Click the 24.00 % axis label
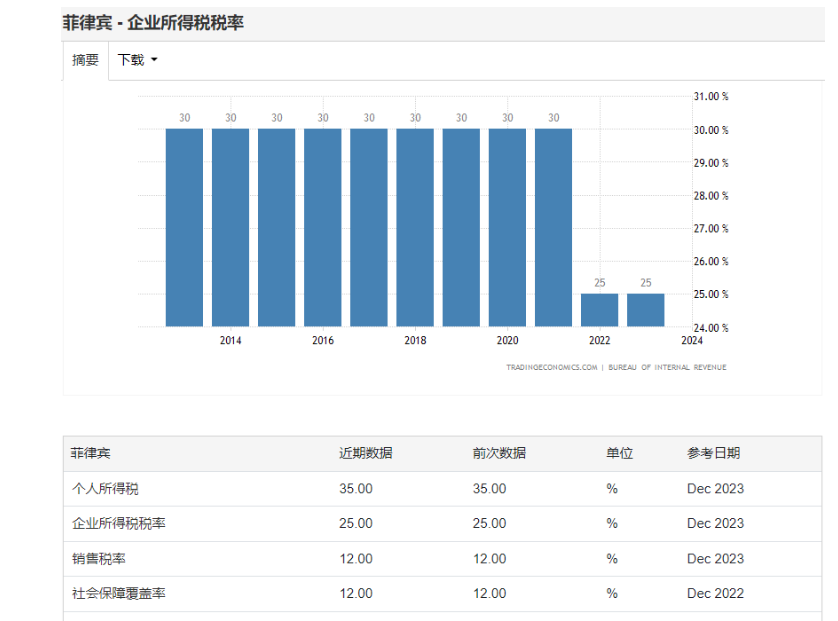 pyautogui.click(x=711, y=328)
